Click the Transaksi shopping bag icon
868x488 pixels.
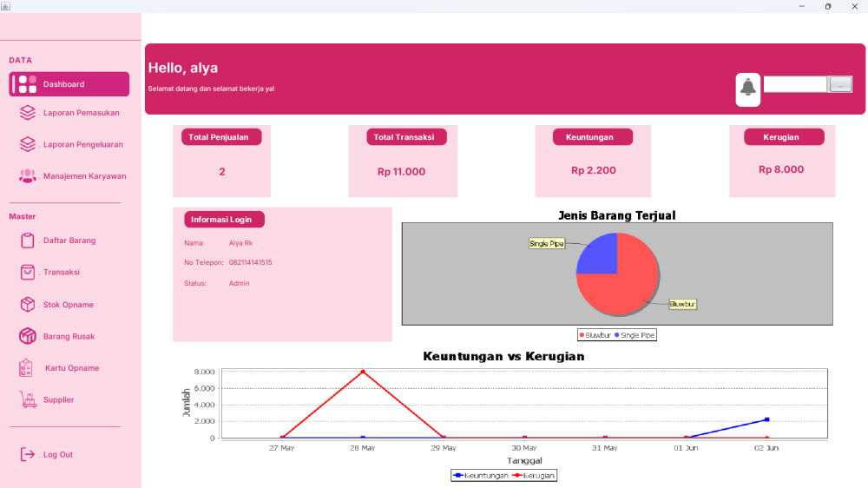pyautogui.click(x=28, y=272)
